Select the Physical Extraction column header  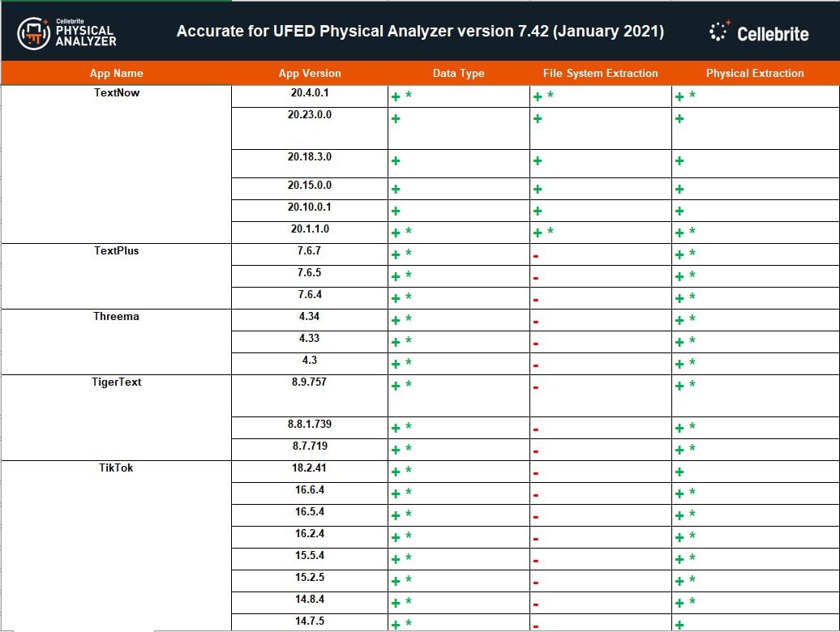755,73
